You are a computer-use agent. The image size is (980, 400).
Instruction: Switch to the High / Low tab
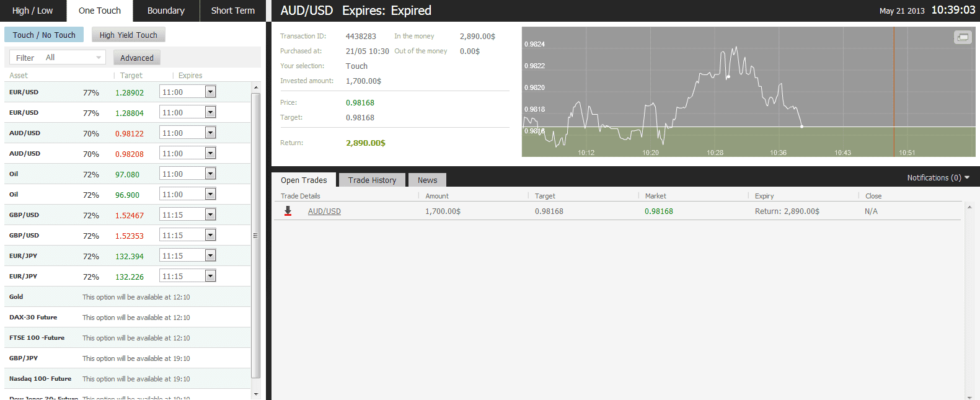coord(32,11)
